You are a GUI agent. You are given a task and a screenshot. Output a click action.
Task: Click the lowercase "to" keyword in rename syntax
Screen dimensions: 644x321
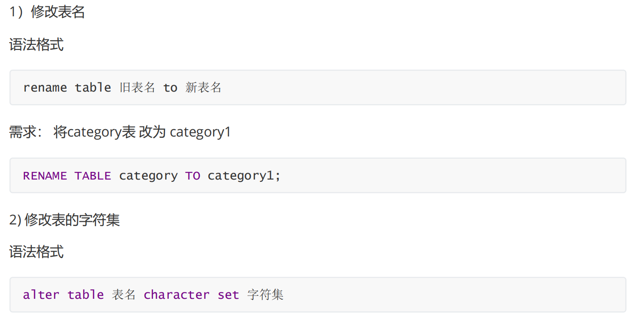pos(170,88)
